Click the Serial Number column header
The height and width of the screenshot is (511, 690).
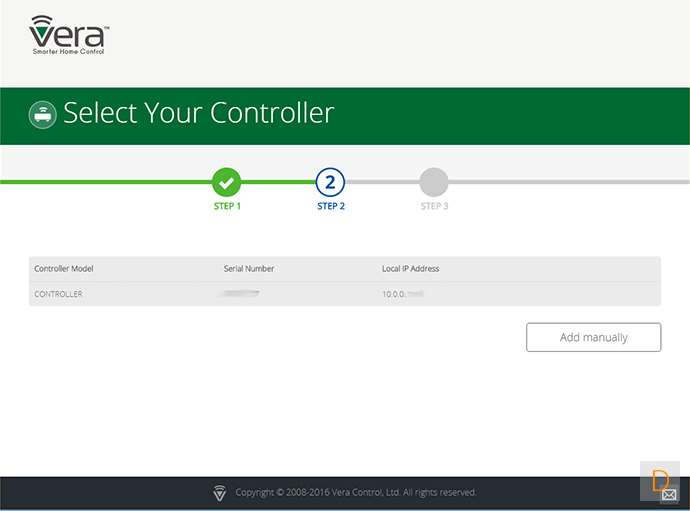point(249,268)
